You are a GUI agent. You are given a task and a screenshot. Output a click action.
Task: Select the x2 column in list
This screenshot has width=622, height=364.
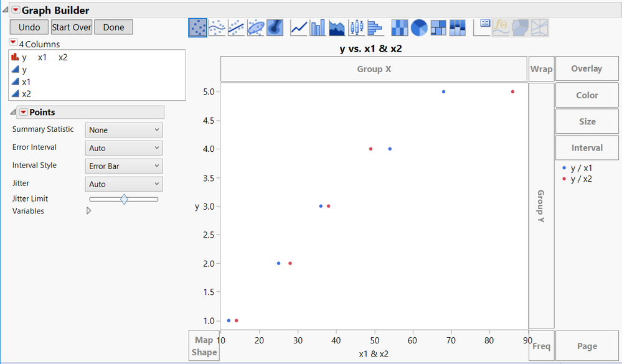tap(97, 94)
